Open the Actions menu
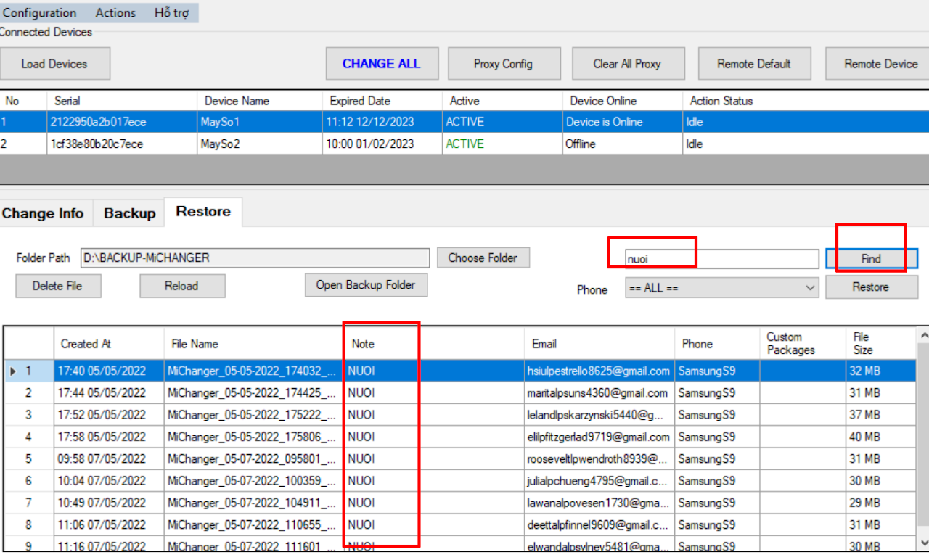Screen dimensions: 929x560 coord(115,13)
